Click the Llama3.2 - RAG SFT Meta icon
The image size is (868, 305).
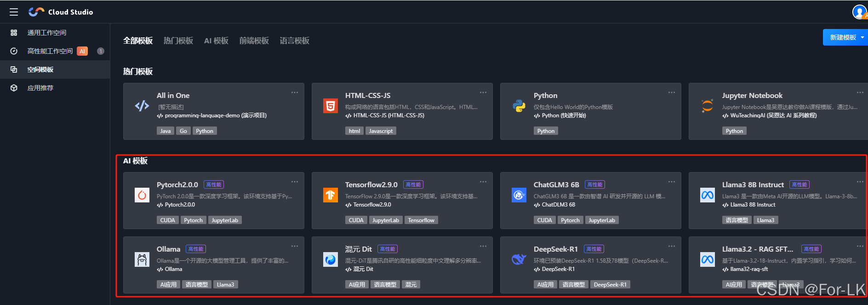708,259
